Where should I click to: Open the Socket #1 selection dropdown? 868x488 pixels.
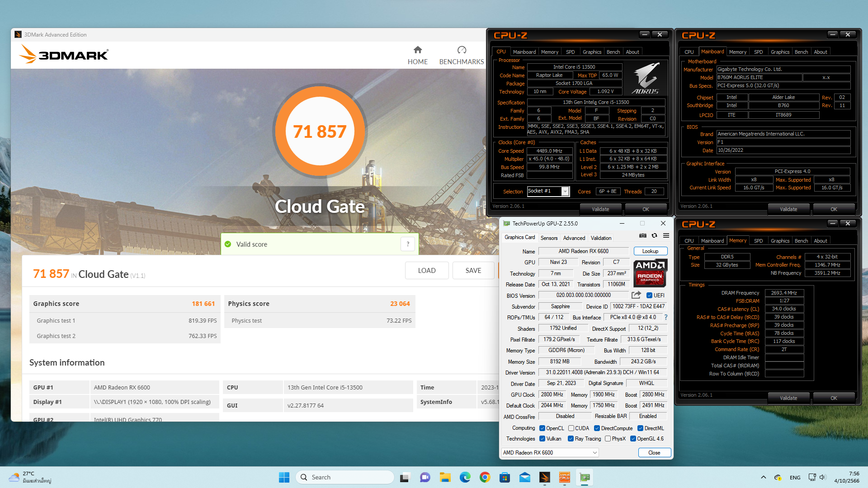tap(548, 191)
